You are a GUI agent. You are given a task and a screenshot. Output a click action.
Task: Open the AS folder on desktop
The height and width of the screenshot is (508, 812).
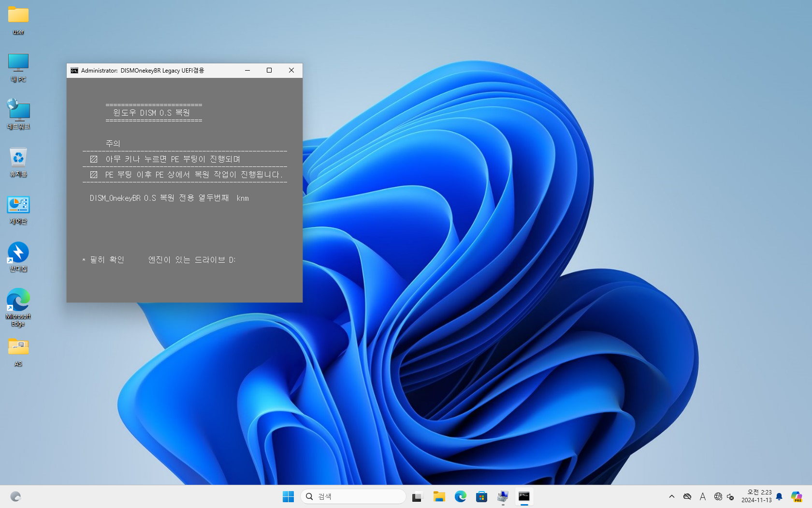coord(18,352)
